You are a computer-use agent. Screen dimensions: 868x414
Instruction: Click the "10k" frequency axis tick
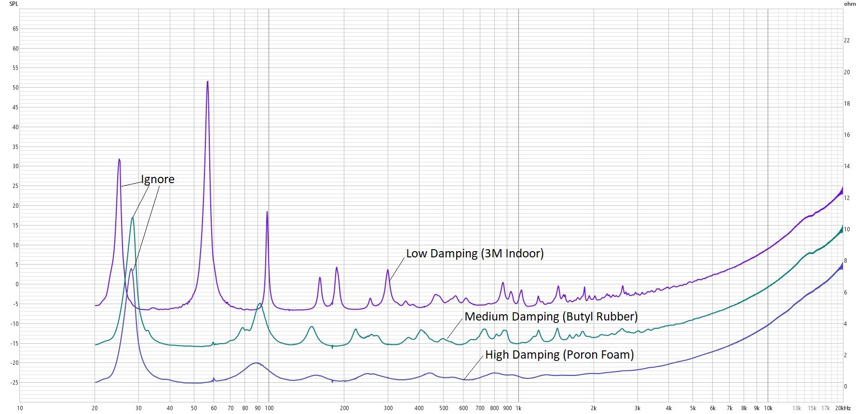[x=768, y=408]
